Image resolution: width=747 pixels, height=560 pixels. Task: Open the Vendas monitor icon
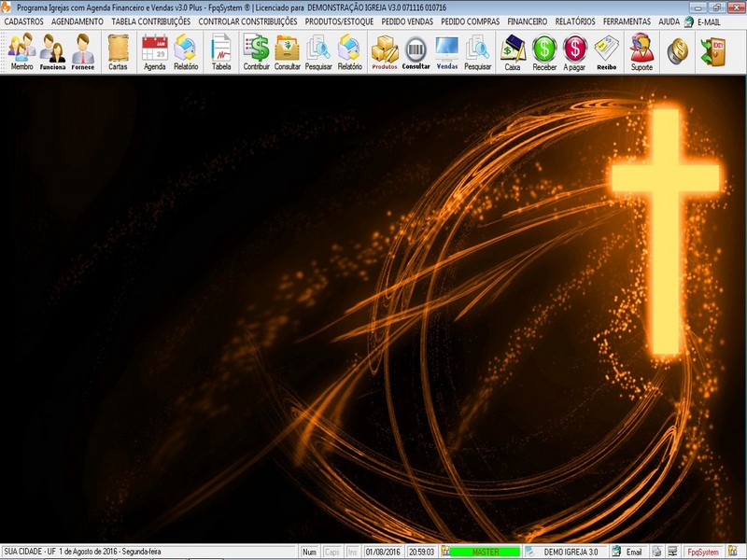[447, 52]
